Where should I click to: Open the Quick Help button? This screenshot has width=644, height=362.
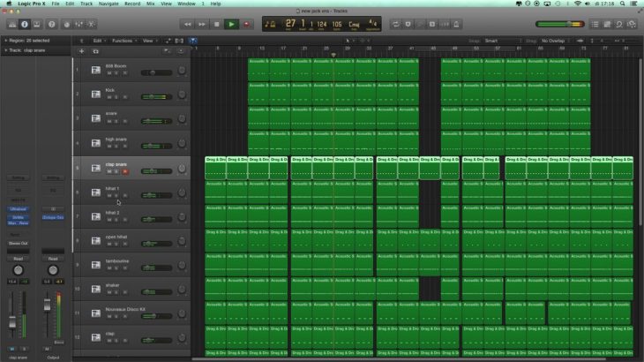[52, 24]
